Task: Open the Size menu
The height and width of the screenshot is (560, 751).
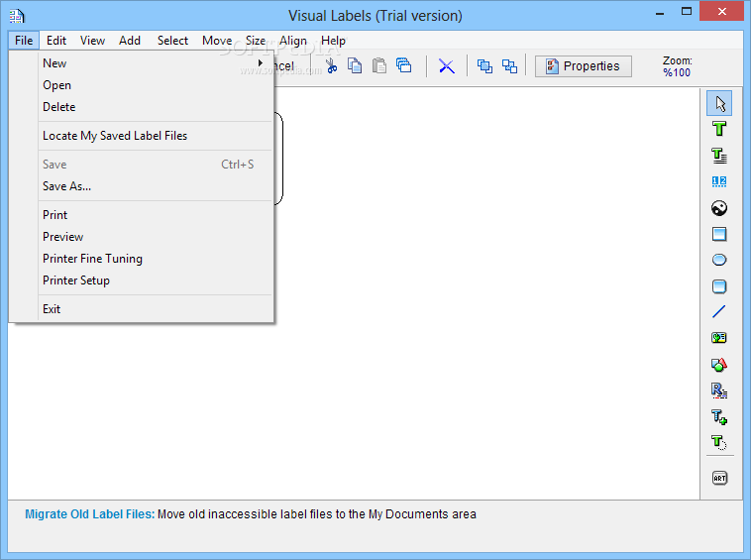Action: tap(256, 41)
